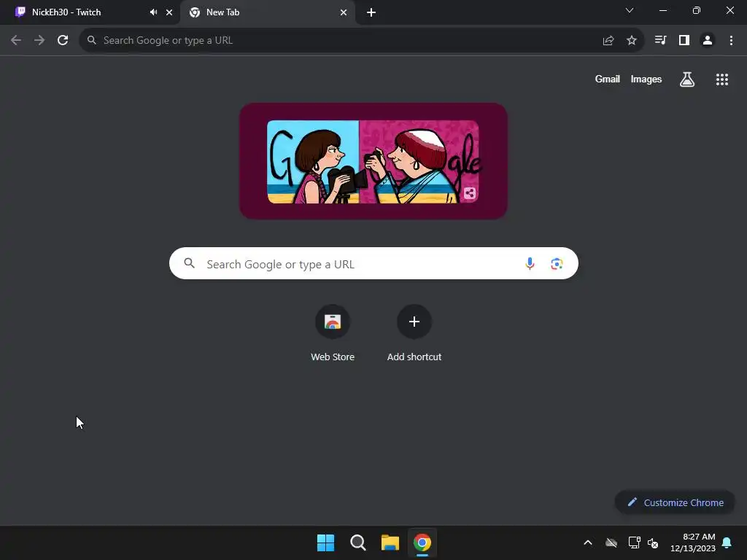This screenshot has width=747, height=560.
Task: Open File Explorer from taskbar
Action: (390, 542)
